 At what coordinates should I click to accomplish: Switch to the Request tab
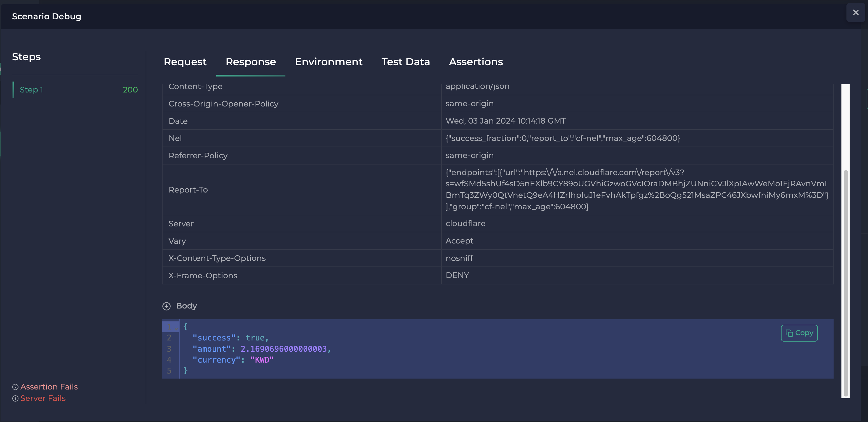click(x=185, y=62)
